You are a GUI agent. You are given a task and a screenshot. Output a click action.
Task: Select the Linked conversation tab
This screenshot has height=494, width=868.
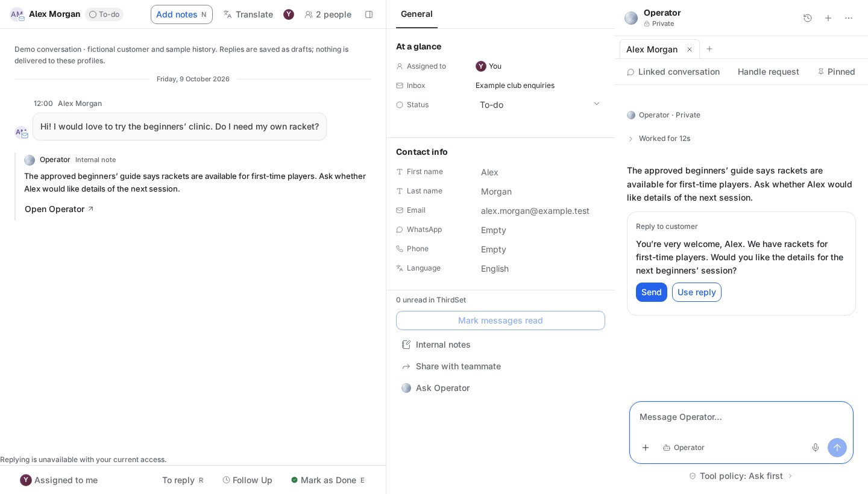673,72
